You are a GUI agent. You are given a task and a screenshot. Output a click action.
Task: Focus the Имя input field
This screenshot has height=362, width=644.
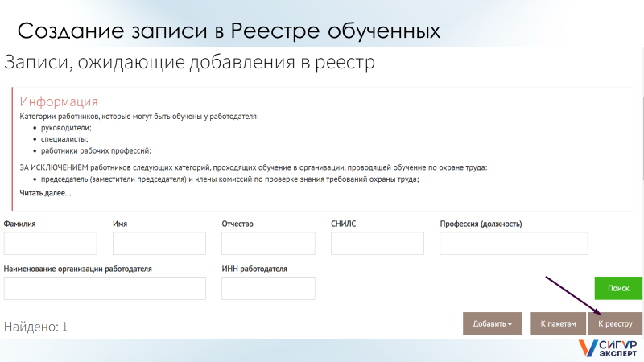pyautogui.click(x=159, y=244)
